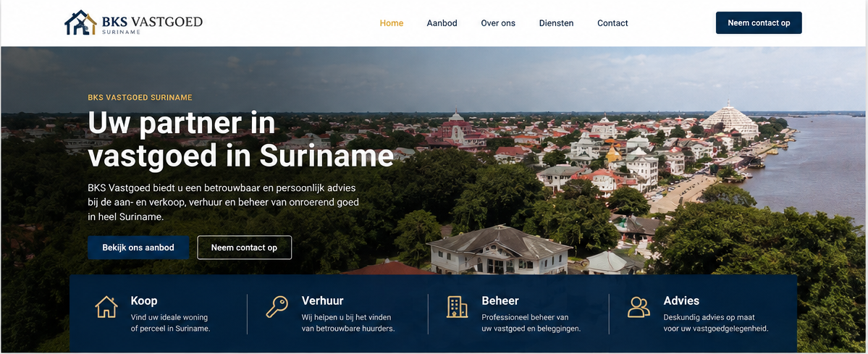This screenshot has width=868, height=354.
Task: Click text Professioneel beheer van uw vastgoed
Action: tap(531, 323)
